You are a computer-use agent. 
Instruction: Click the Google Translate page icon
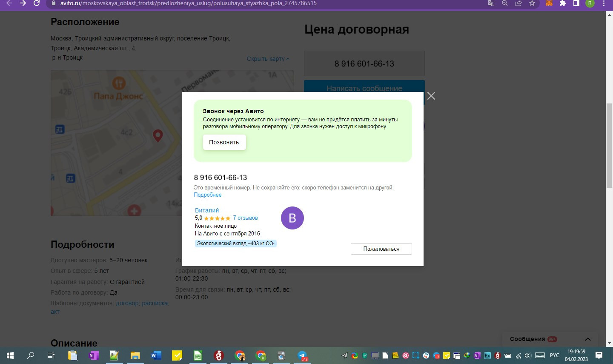pyautogui.click(x=491, y=3)
